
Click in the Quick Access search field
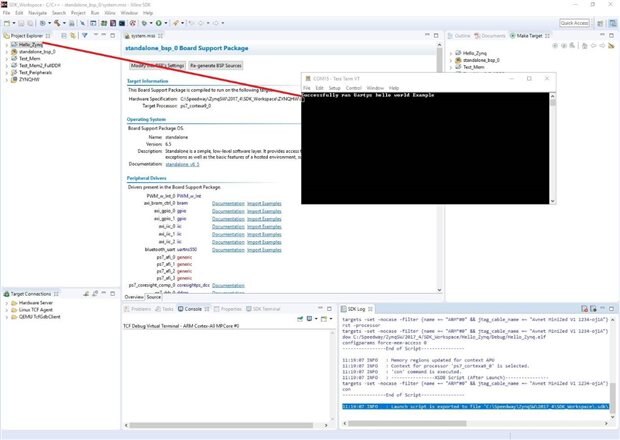point(574,22)
